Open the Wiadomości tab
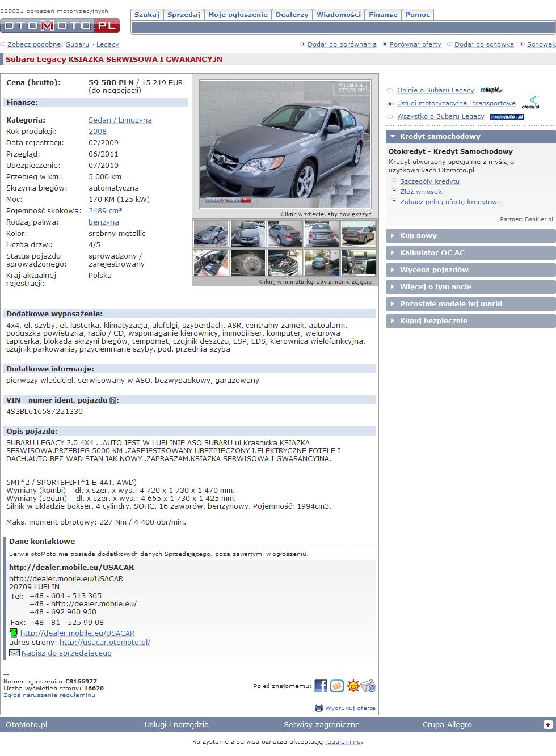Viewport: 556px width, 756px height. click(339, 15)
